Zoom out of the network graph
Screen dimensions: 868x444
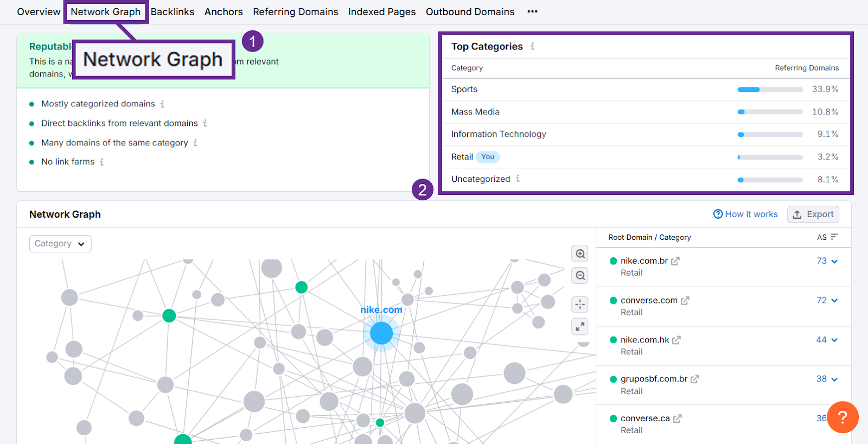click(580, 276)
